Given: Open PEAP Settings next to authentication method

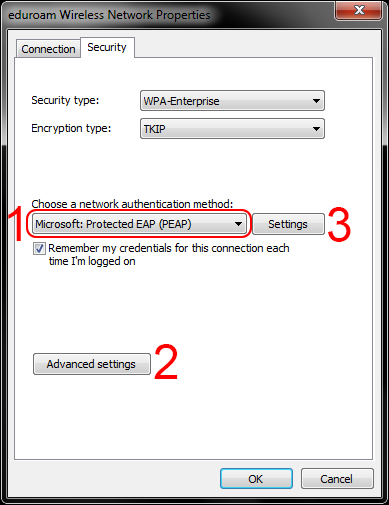Looking at the screenshot, I should [288, 224].
